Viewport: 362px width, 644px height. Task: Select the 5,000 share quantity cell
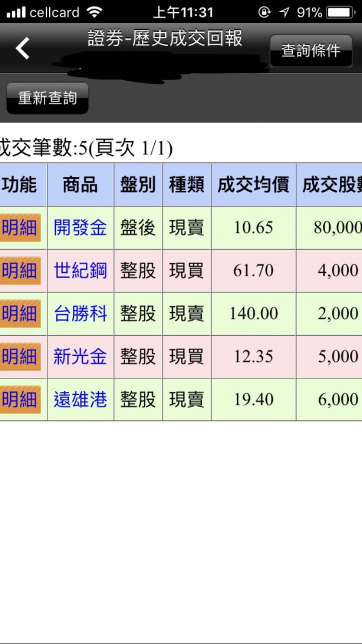(329, 357)
